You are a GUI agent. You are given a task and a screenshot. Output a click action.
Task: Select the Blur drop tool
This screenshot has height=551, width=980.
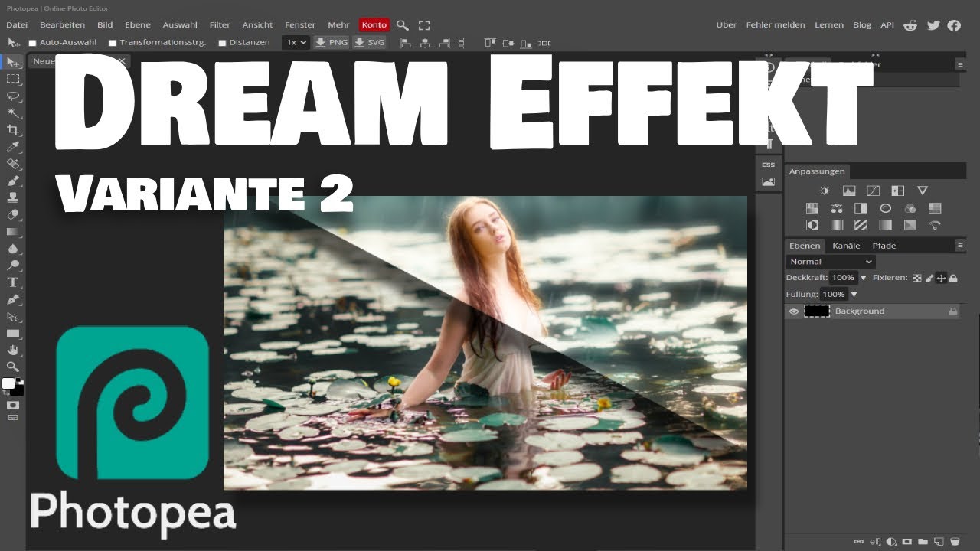(13, 249)
